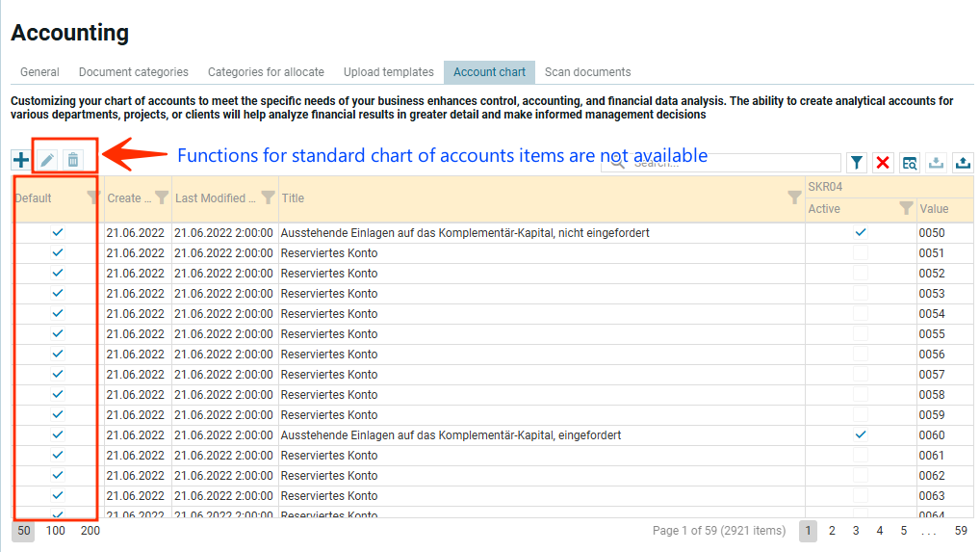Set page size to 100 items
The height and width of the screenshot is (552, 980).
56,531
